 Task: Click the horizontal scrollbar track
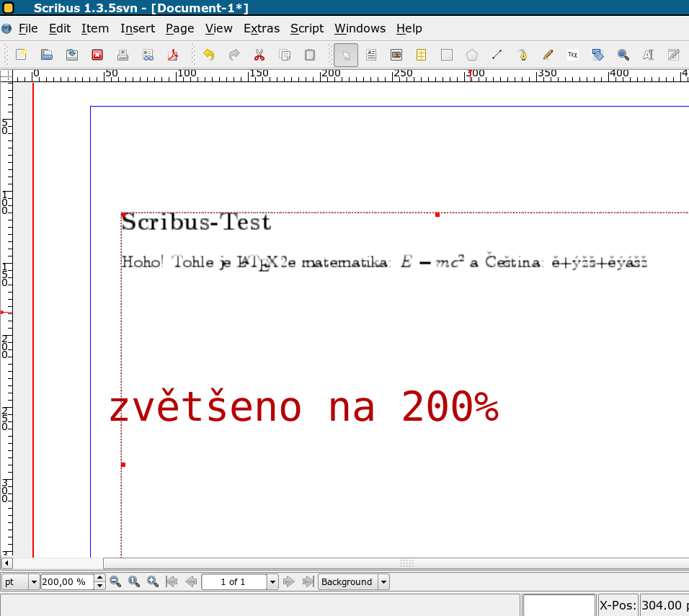click(57, 563)
